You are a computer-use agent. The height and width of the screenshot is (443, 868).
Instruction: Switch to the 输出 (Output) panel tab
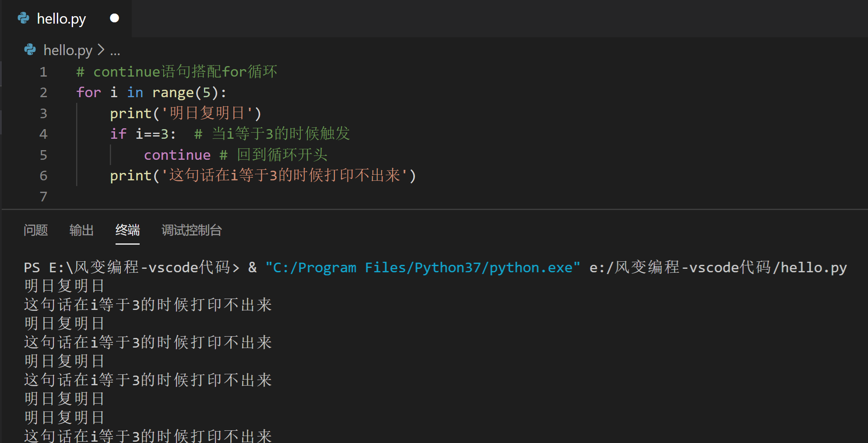tap(82, 230)
